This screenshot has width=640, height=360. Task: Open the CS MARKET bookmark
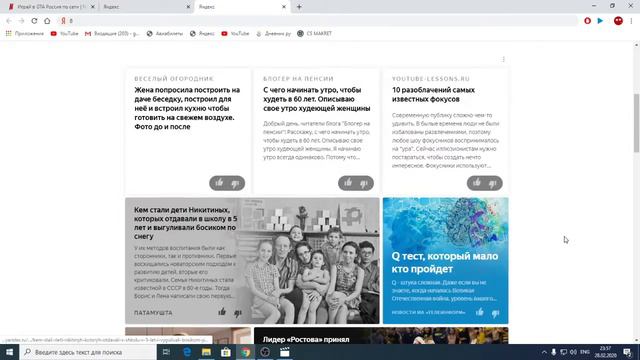[x=314, y=33]
